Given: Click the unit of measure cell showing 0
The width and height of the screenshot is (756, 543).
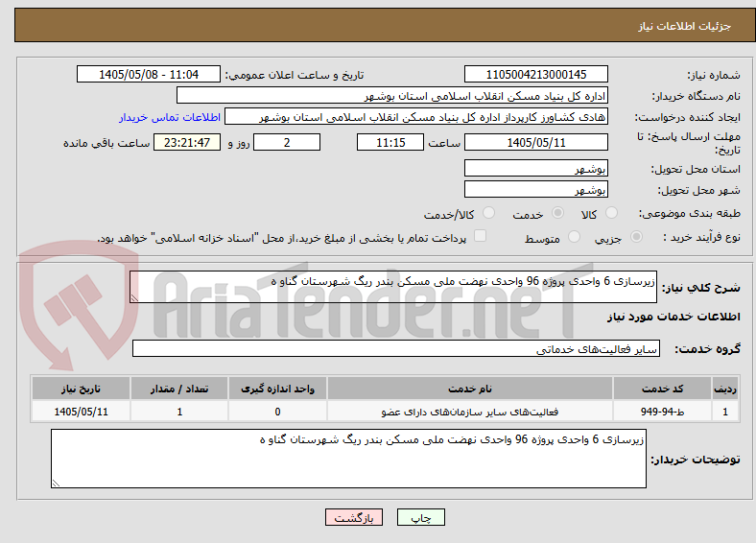Looking at the screenshot, I should [277, 412].
